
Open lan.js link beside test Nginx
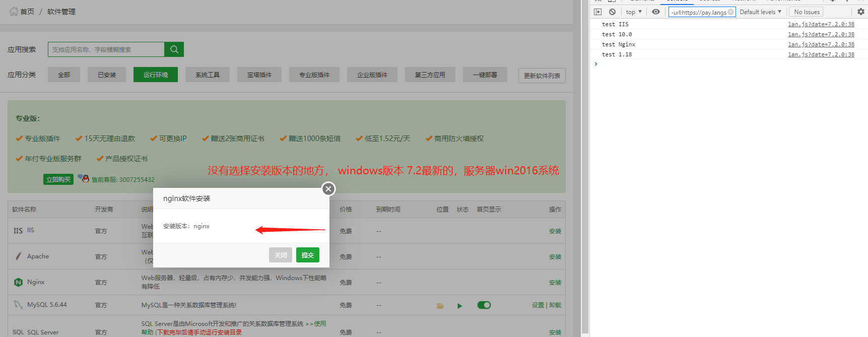click(x=821, y=44)
